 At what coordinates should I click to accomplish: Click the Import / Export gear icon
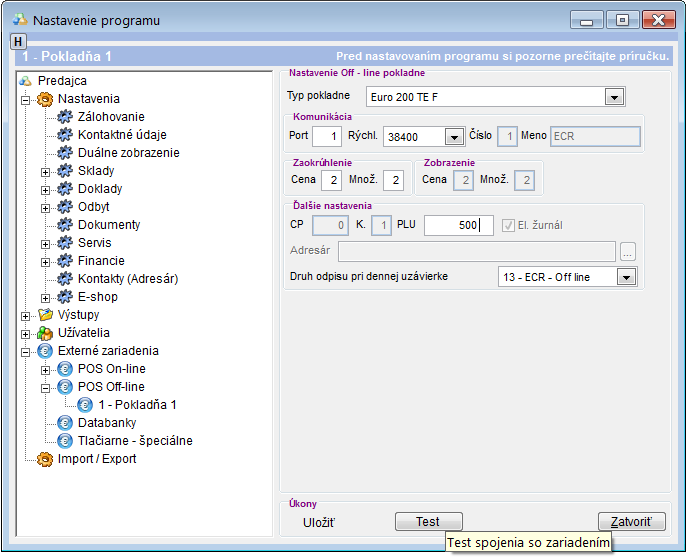tap(44, 459)
